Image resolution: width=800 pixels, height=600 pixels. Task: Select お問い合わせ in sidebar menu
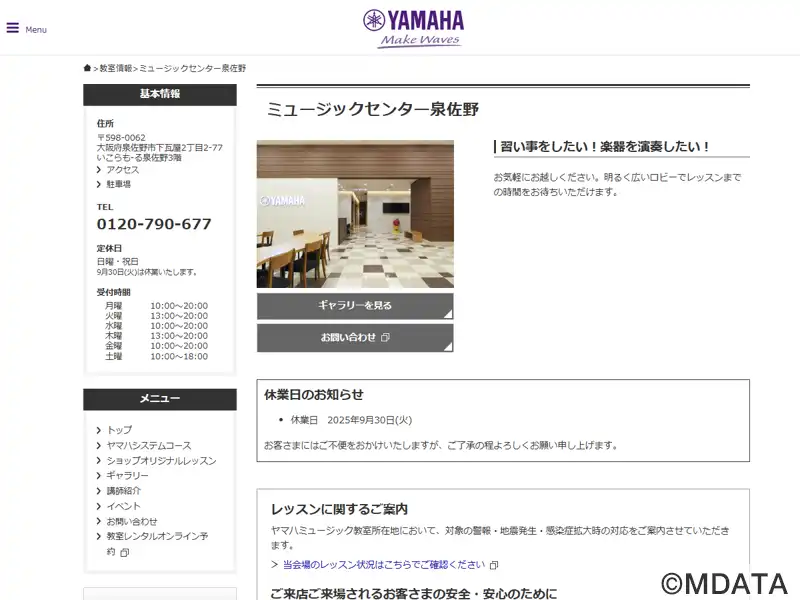[132, 521]
